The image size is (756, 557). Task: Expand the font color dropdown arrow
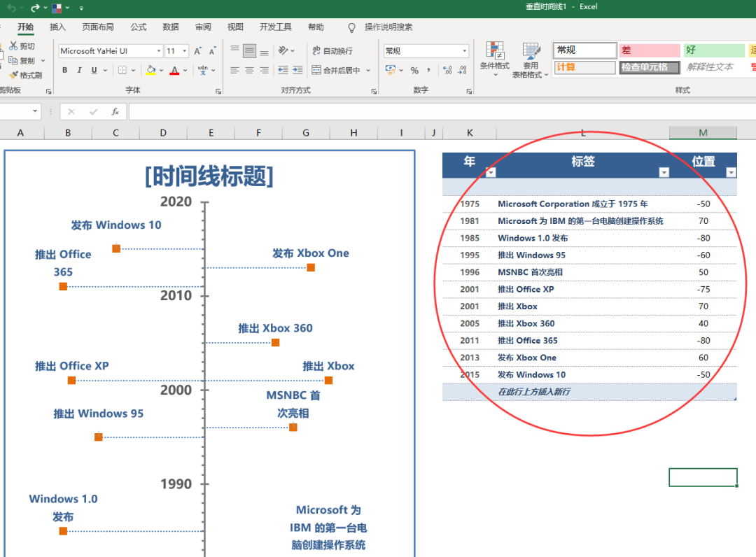(185, 71)
